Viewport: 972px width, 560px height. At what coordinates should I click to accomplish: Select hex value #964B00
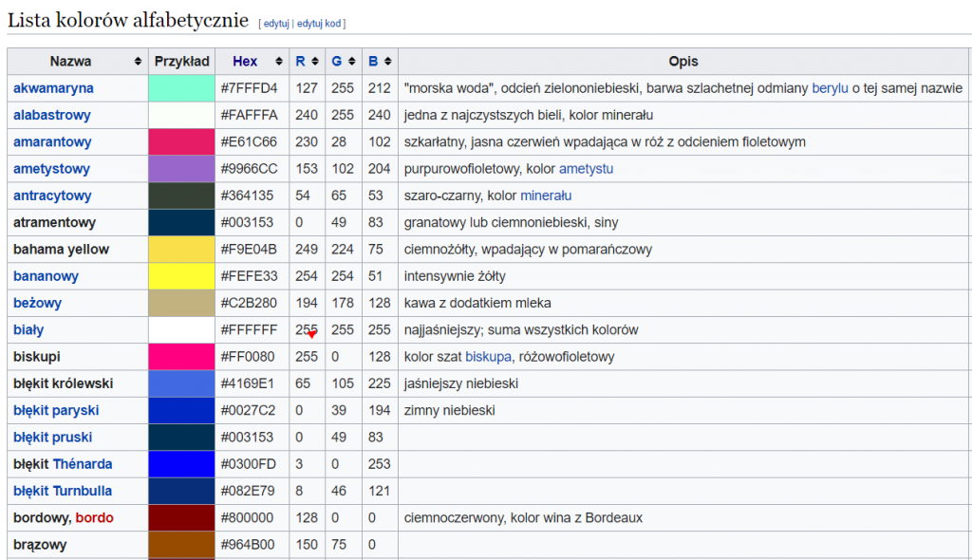coord(248,545)
